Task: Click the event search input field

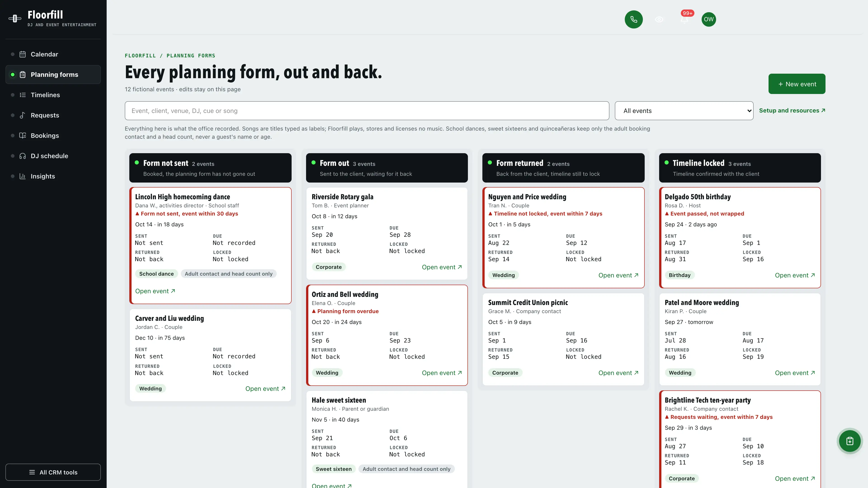Action: coord(367,111)
